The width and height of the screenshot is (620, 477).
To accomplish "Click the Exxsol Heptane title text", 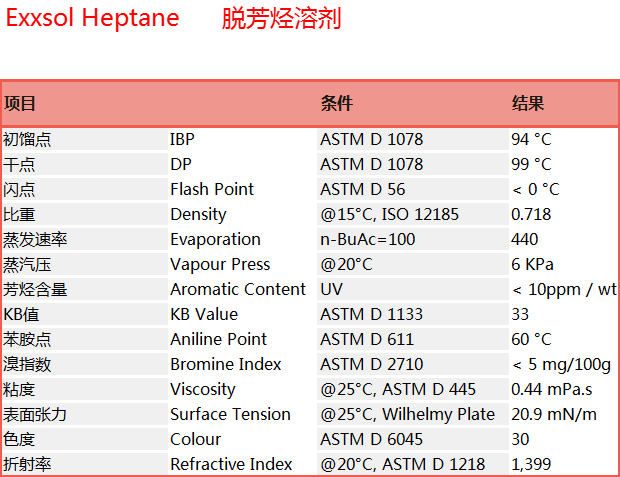I will (x=93, y=18).
